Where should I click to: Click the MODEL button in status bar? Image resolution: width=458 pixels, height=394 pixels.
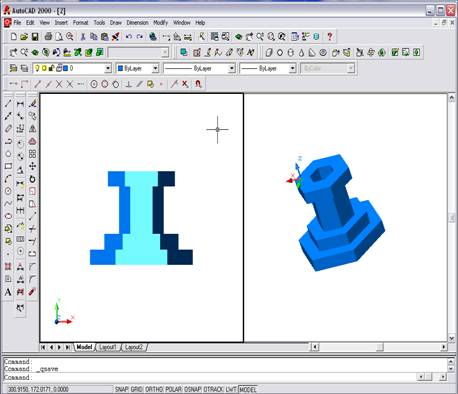(x=248, y=389)
